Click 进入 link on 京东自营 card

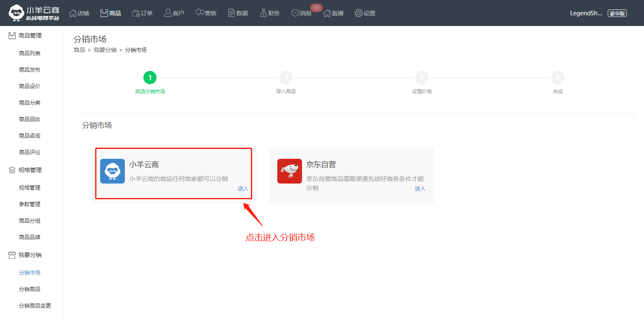(x=420, y=188)
